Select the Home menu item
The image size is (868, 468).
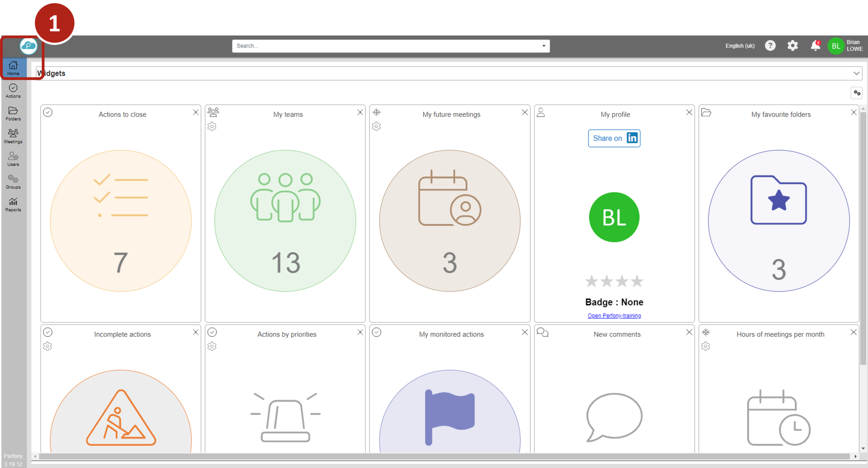click(x=13, y=68)
